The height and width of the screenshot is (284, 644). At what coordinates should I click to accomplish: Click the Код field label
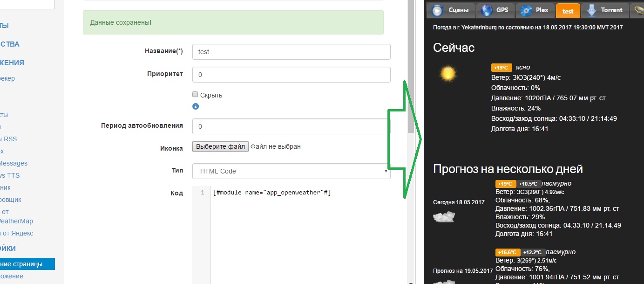pyautogui.click(x=177, y=193)
